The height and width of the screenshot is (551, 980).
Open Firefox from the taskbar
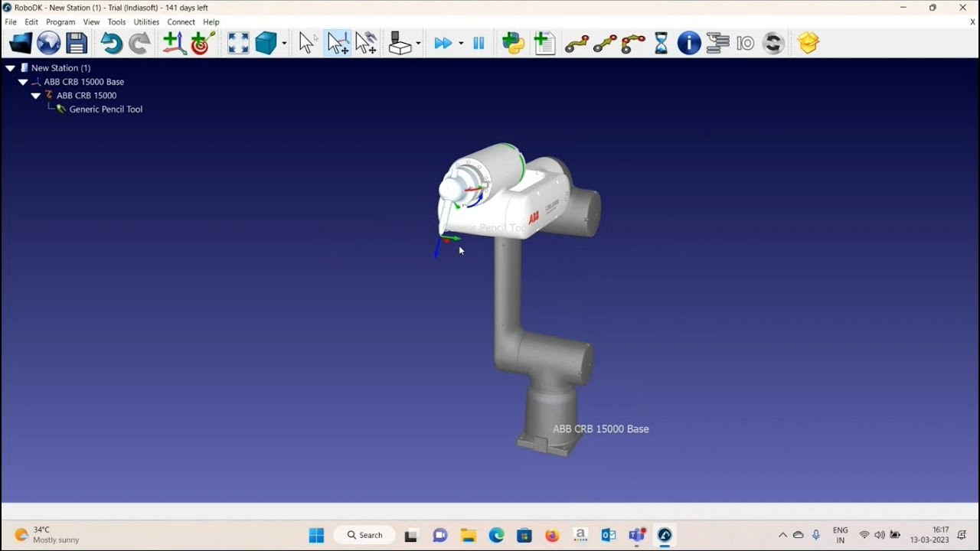[553, 535]
